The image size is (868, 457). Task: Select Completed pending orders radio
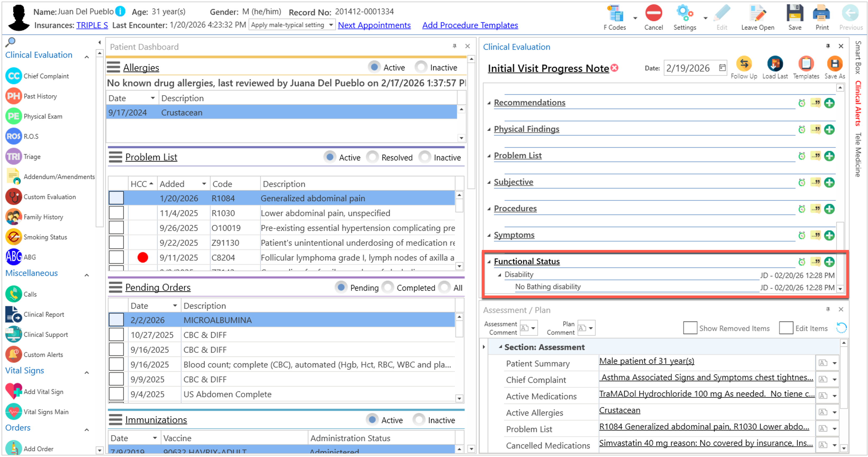tap(388, 287)
